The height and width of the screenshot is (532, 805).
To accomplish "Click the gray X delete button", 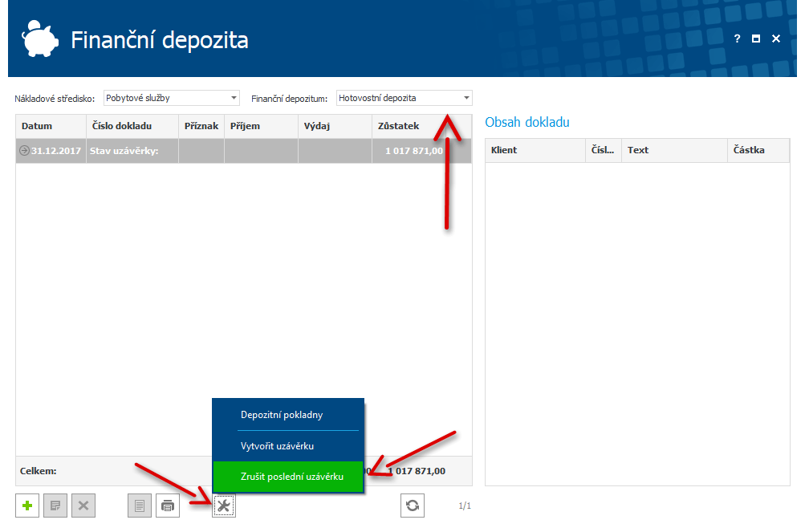I will pos(83,506).
